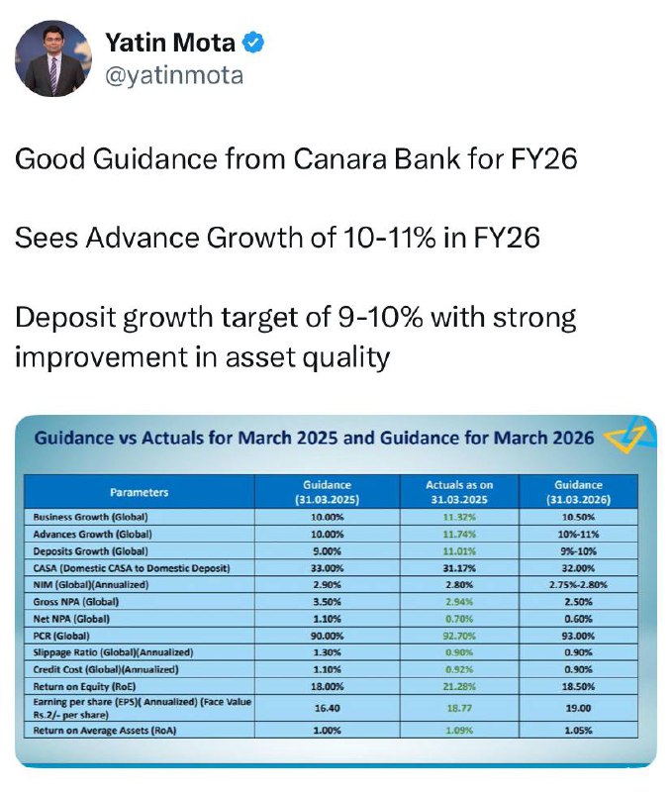The image size is (672, 792).
Task: Click the Deposits Growth actual 11.01% cell
Action: [x=459, y=551]
